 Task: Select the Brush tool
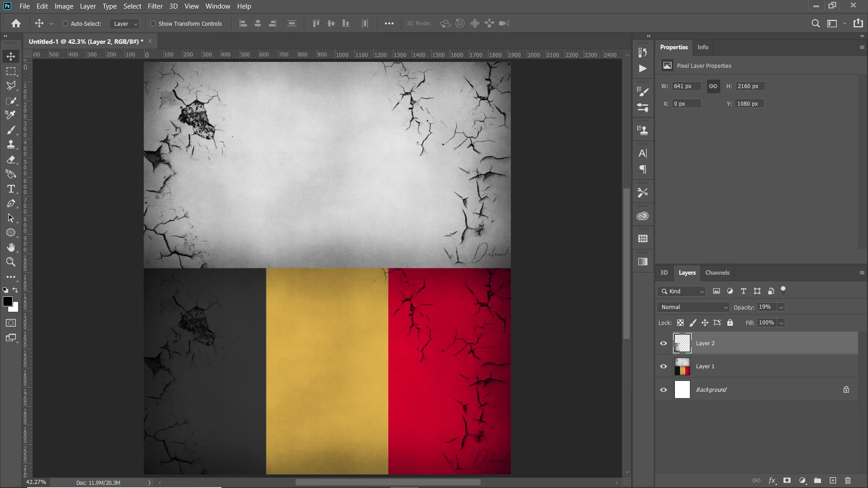click(11, 130)
